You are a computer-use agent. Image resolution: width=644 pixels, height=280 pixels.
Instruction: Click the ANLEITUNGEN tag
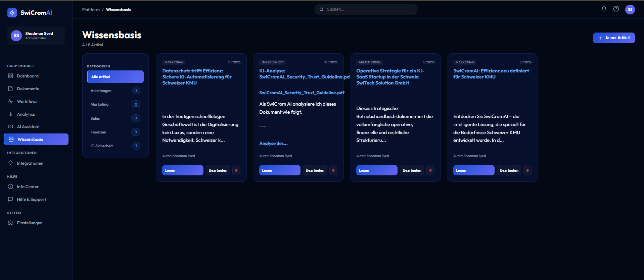pos(369,62)
